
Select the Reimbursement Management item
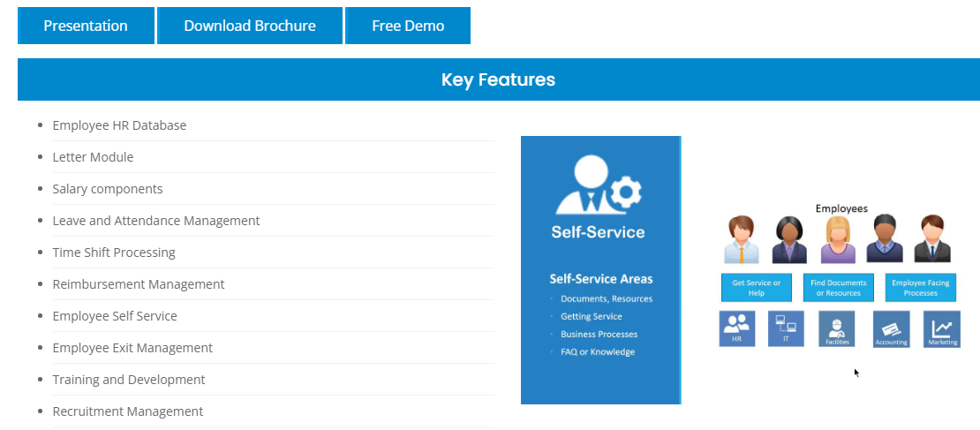click(138, 284)
